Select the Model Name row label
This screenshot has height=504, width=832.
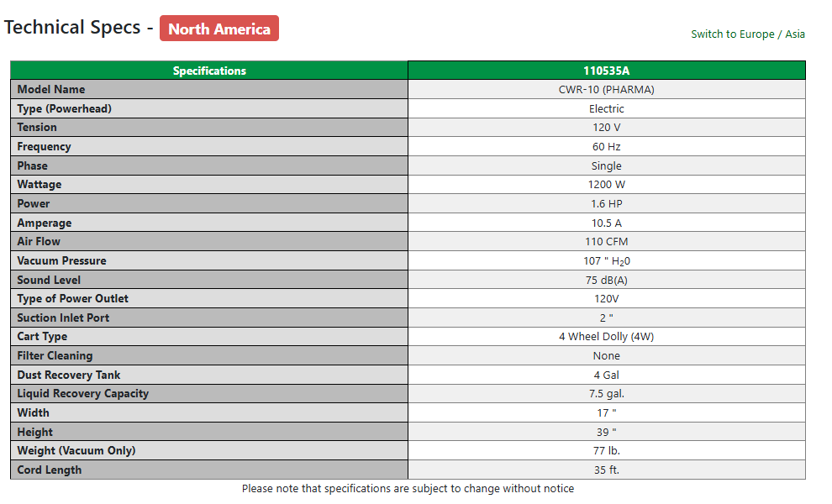51,89
